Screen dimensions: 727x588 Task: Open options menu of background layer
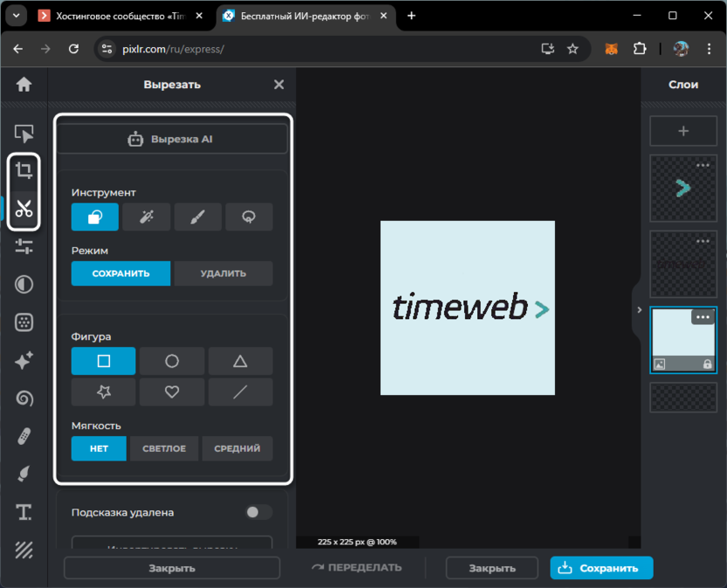[x=703, y=317]
